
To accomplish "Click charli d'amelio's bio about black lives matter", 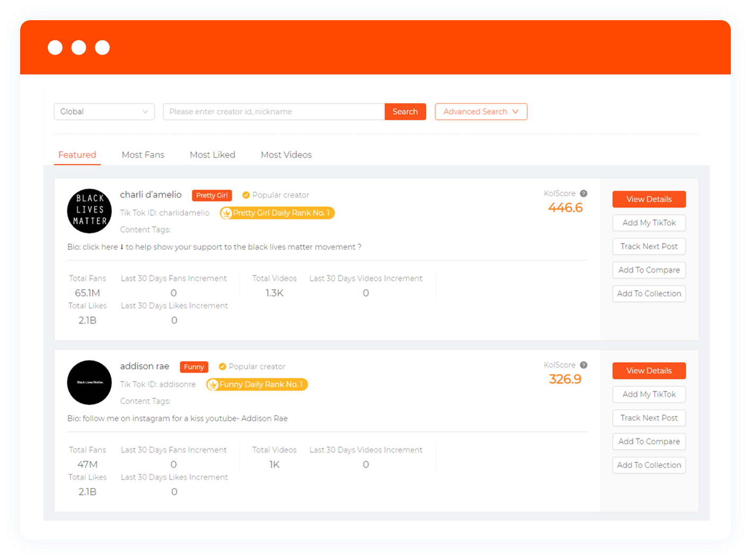I will point(214,247).
